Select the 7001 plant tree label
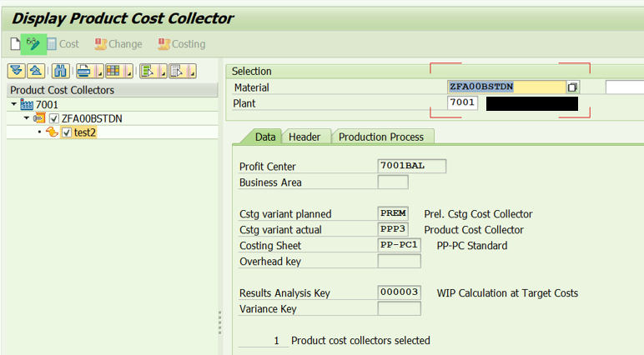The width and height of the screenshot is (644, 355). 47,105
